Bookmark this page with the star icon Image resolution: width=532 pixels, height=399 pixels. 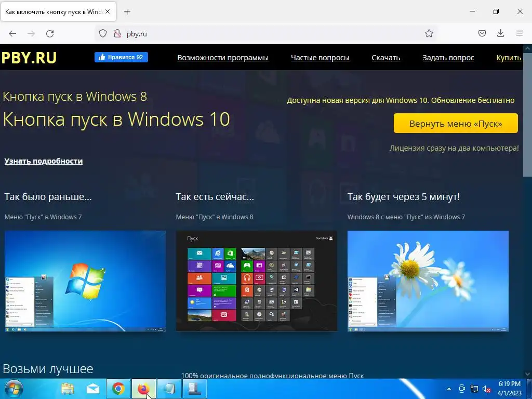coord(429,33)
